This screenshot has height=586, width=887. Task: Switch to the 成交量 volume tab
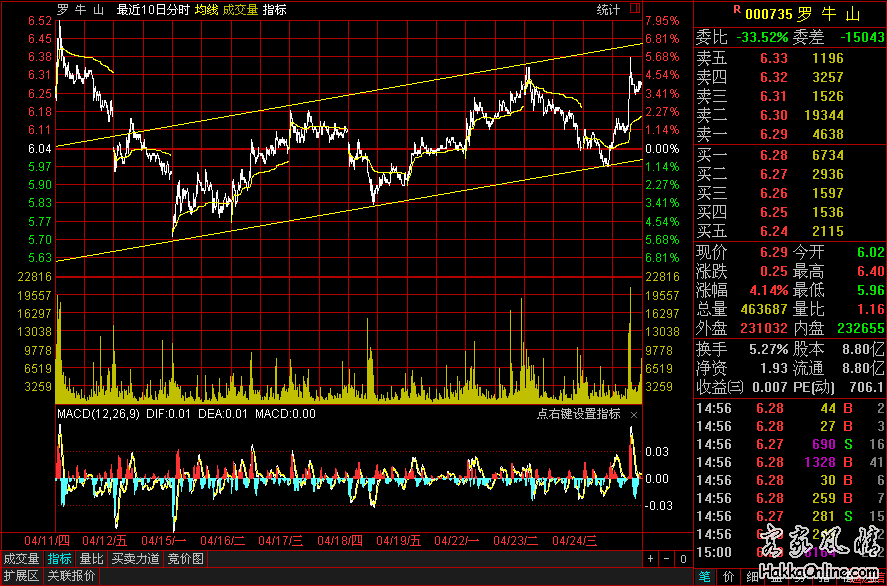22,559
